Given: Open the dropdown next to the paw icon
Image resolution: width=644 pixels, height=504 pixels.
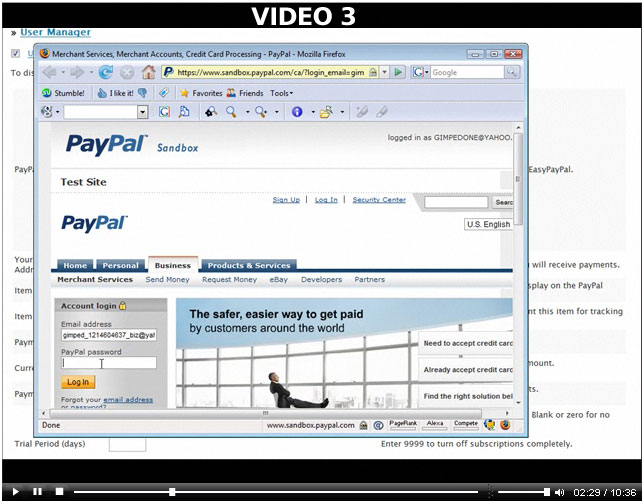Looking at the screenshot, I should click(58, 112).
